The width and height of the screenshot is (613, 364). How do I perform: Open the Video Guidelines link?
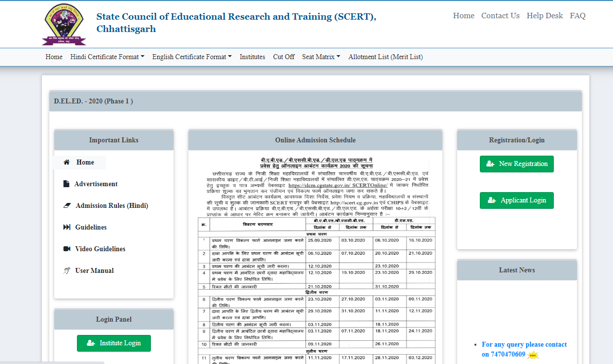coord(100,249)
